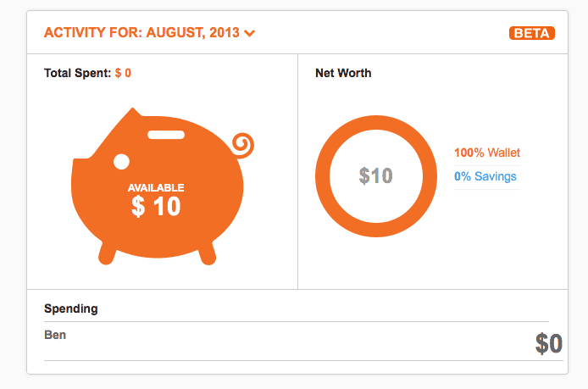Click the orange piggy bank icon
This screenshot has width=588, height=389.
click(162, 186)
